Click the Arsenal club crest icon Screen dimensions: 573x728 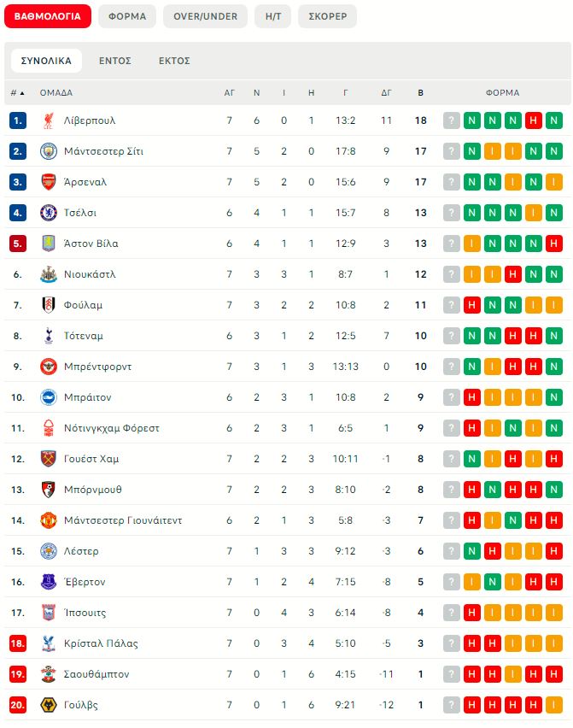(48, 182)
